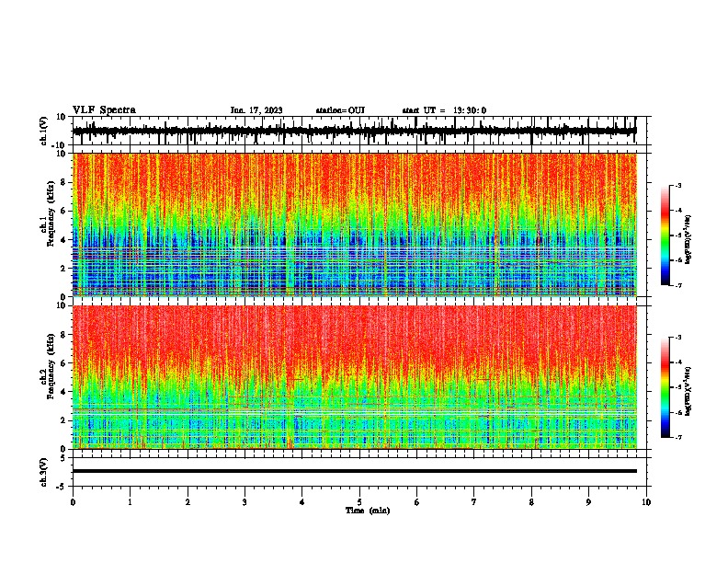Click the time axis tick label "8"
728x563 pixels.
point(531,502)
